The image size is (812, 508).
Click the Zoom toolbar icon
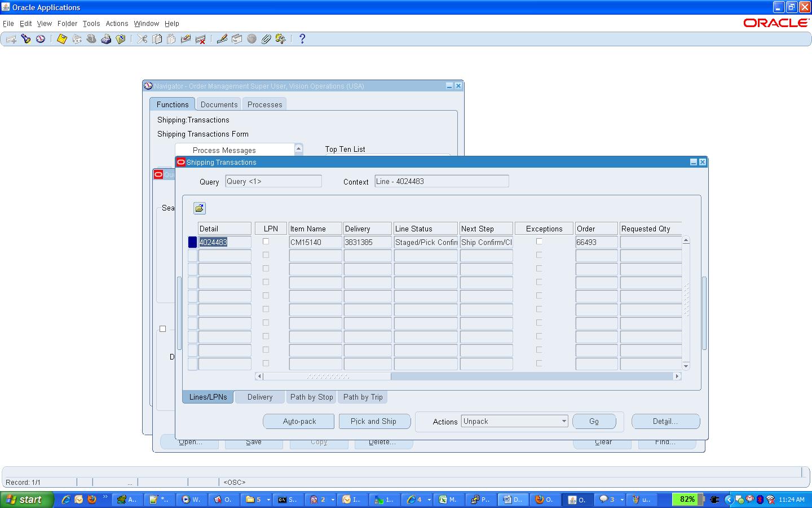coord(237,39)
